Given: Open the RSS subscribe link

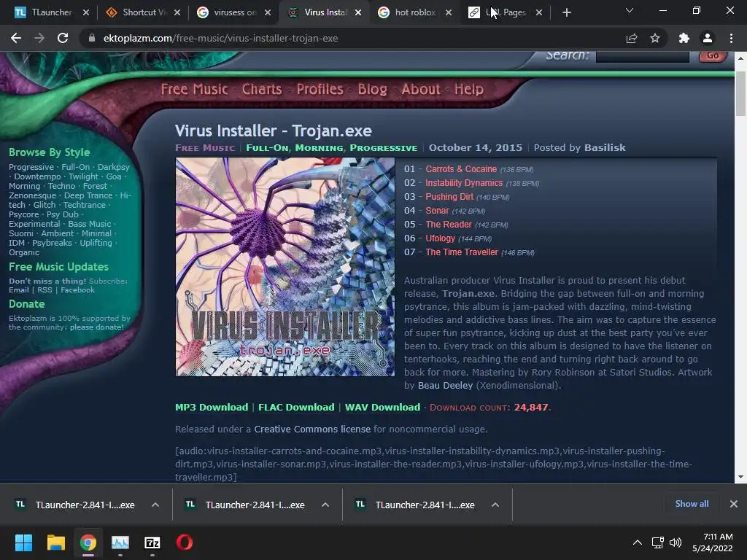Looking at the screenshot, I should coord(44,290).
